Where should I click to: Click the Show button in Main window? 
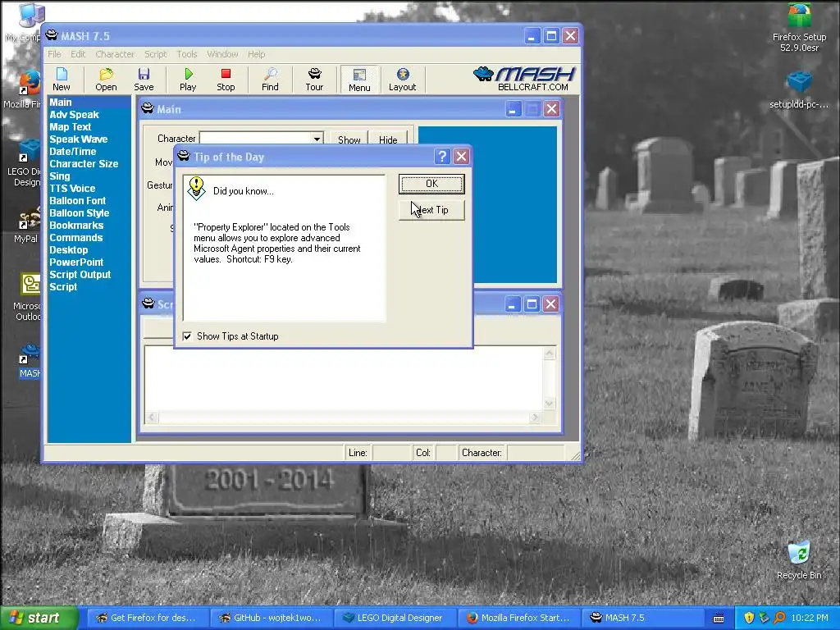click(349, 139)
